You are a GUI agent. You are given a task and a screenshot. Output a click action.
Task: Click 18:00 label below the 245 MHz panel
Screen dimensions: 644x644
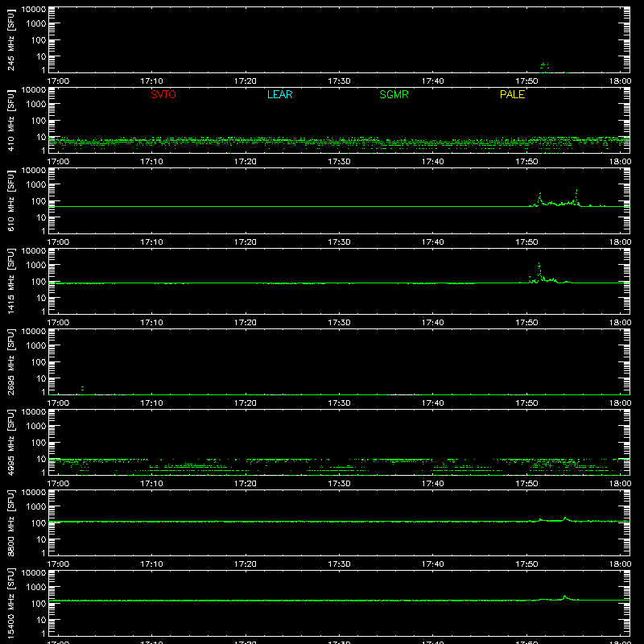click(620, 81)
